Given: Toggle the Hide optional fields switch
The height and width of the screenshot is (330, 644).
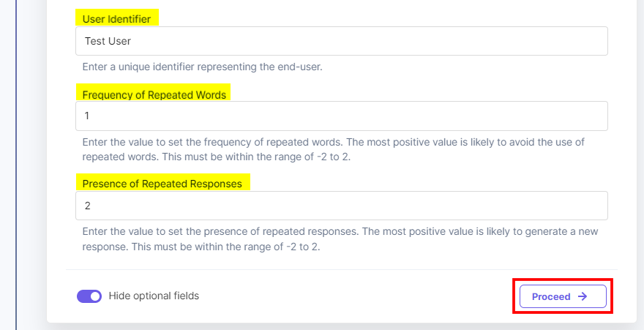Looking at the screenshot, I should [89, 296].
